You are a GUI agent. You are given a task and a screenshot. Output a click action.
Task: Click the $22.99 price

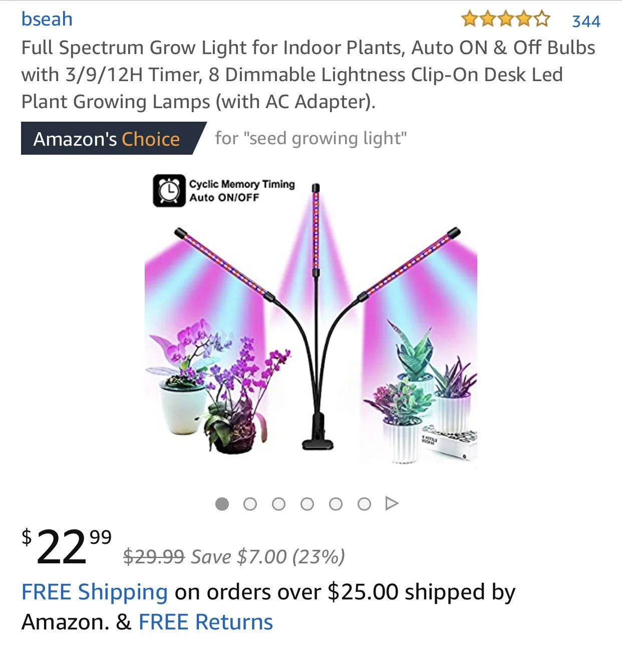pos(66,546)
